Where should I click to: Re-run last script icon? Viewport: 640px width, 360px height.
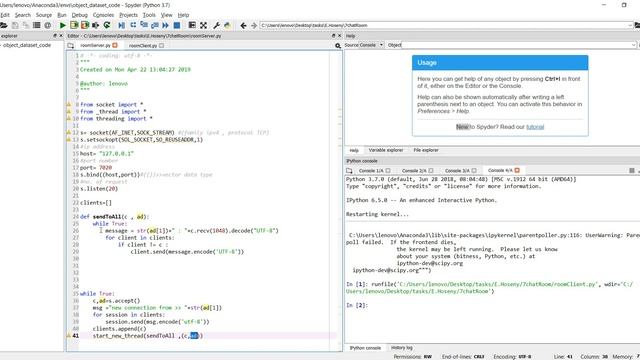107,25
